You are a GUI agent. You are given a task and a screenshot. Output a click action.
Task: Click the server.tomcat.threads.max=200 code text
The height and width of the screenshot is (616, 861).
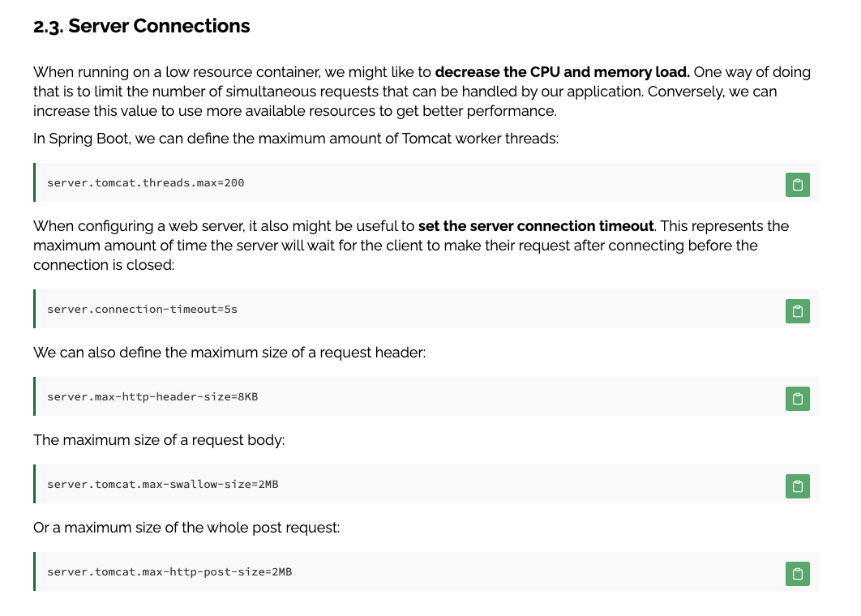pyautogui.click(x=146, y=183)
